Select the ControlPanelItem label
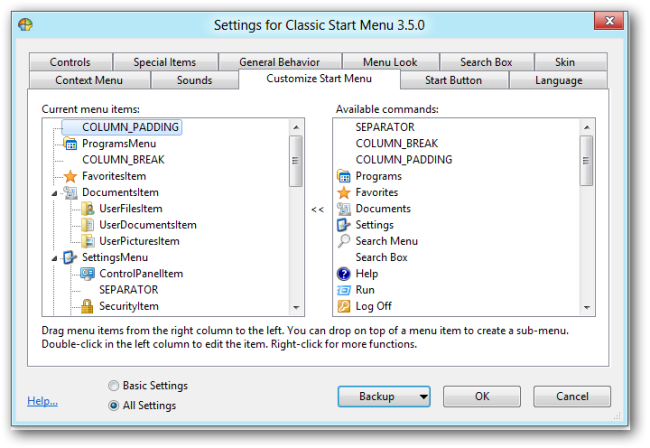Viewport: 650px width, 448px height. click(141, 274)
